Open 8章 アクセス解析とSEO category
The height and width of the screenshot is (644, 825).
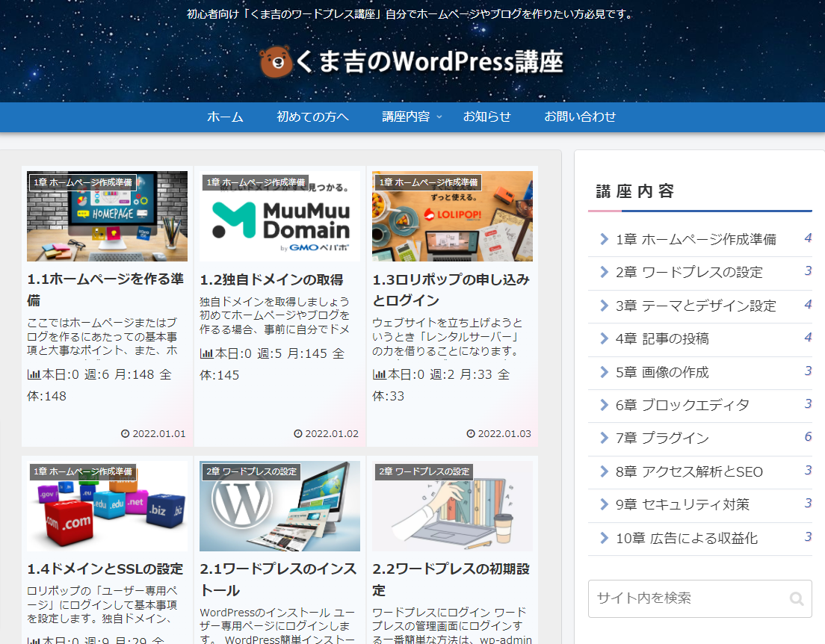coord(689,471)
